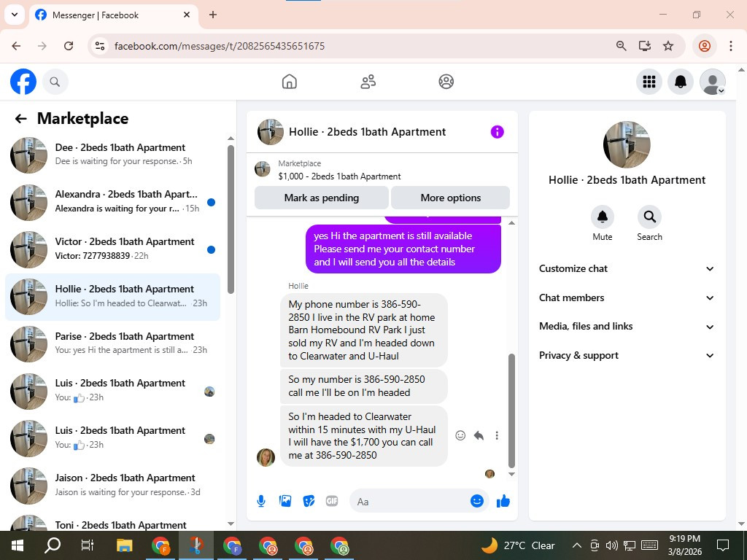This screenshot has height=560, width=747.
Task: Open Task View on taskbar
Action: pyautogui.click(x=88, y=545)
